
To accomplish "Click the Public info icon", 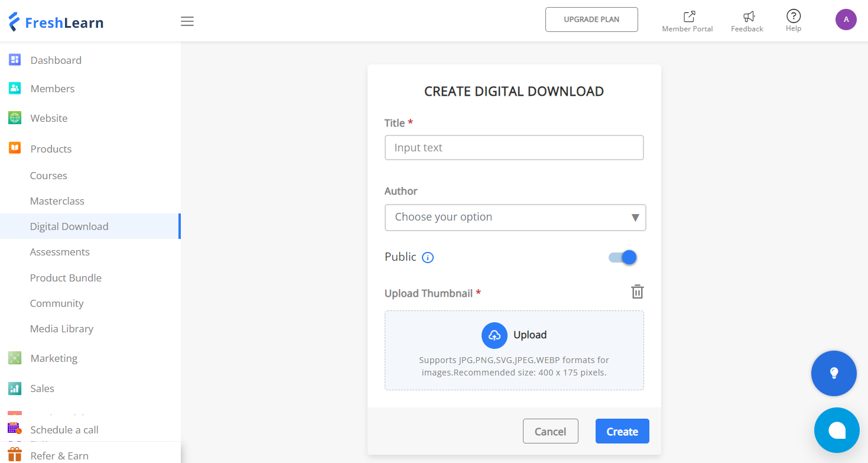I will tap(428, 257).
